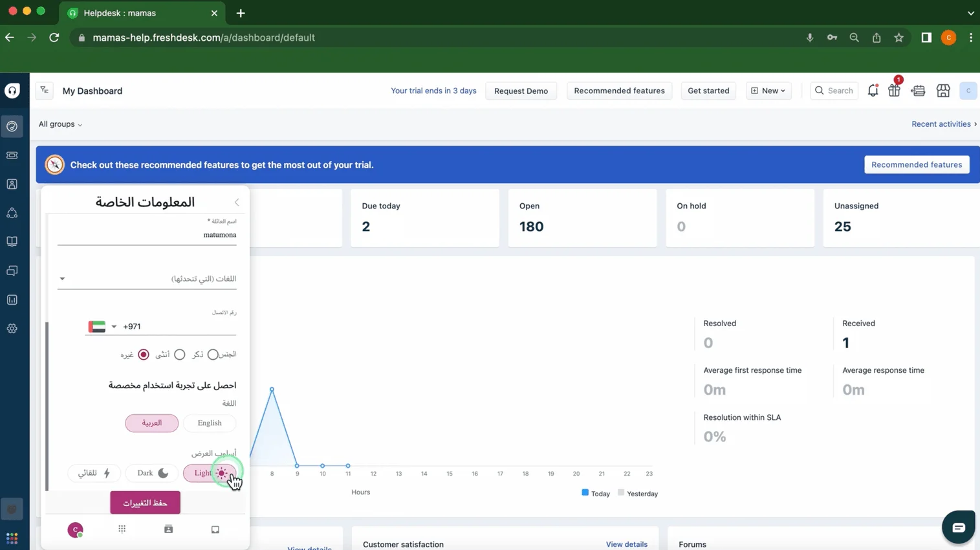
Task: Open the user profile avatar in header
Action: (x=968, y=91)
